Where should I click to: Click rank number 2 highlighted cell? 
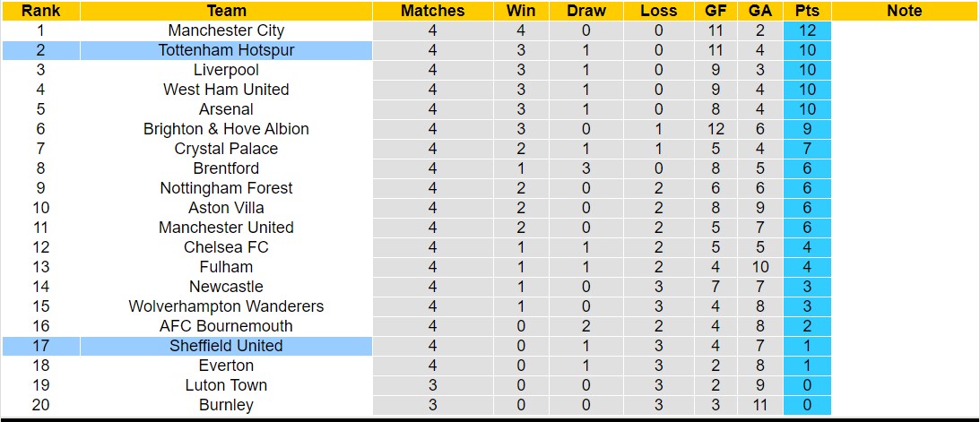tap(40, 50)
